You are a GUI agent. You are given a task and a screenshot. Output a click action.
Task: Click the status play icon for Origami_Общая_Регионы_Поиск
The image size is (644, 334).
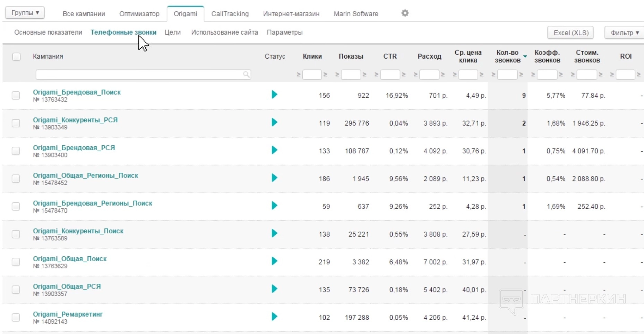point(274,178)
